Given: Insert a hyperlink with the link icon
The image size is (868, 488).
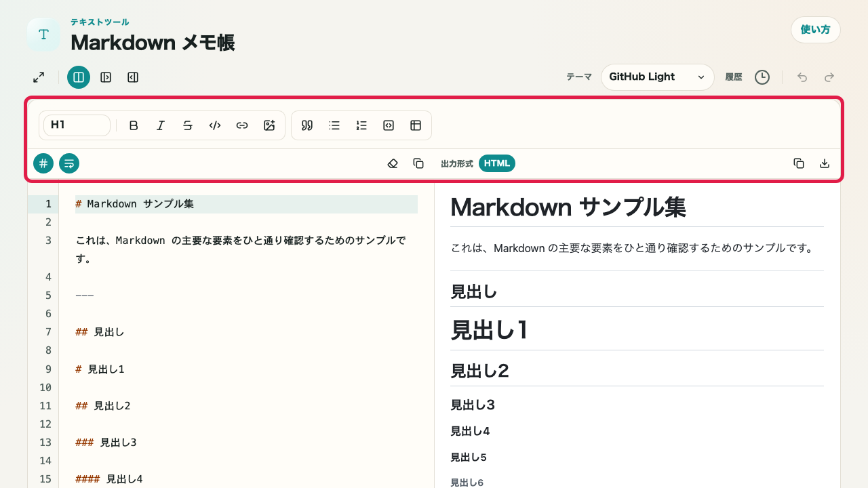Looking at the screenshot, I should 242,125.
